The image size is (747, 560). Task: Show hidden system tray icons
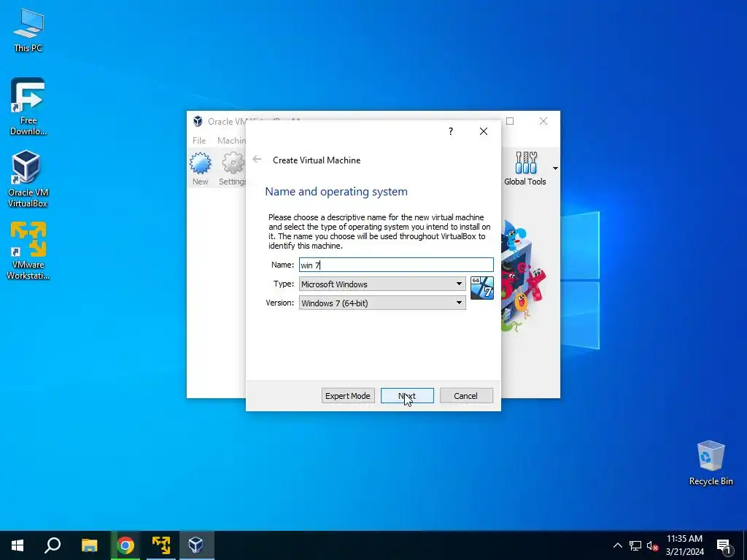[x=617, y=545]
